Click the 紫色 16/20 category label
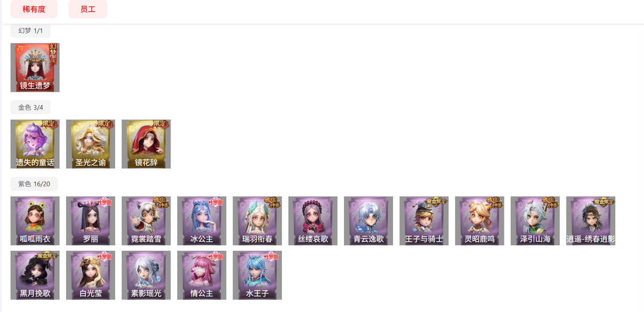This screenshot has height=312, width=644. 34,183
